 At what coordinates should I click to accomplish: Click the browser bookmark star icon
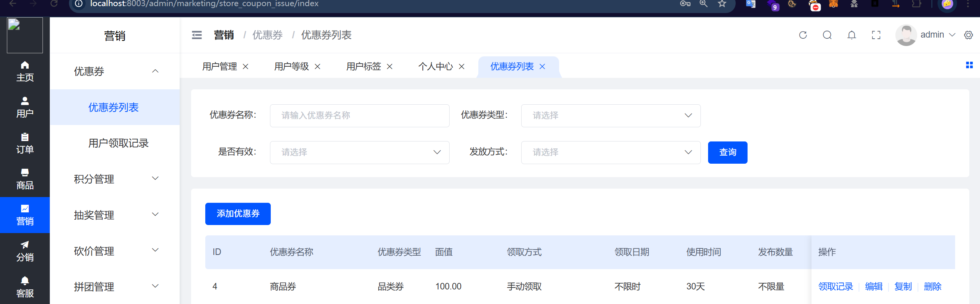pyautogui.click(x=722, y=4)
